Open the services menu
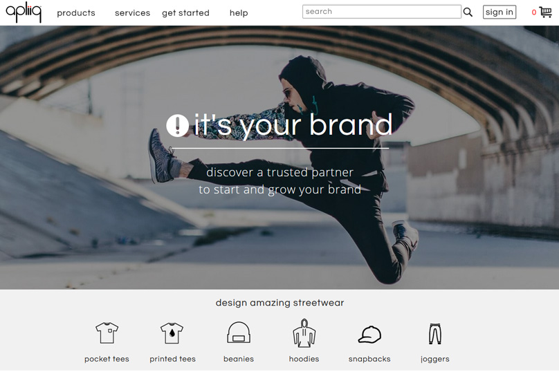 pyautogui.click(x=132, y=13)
